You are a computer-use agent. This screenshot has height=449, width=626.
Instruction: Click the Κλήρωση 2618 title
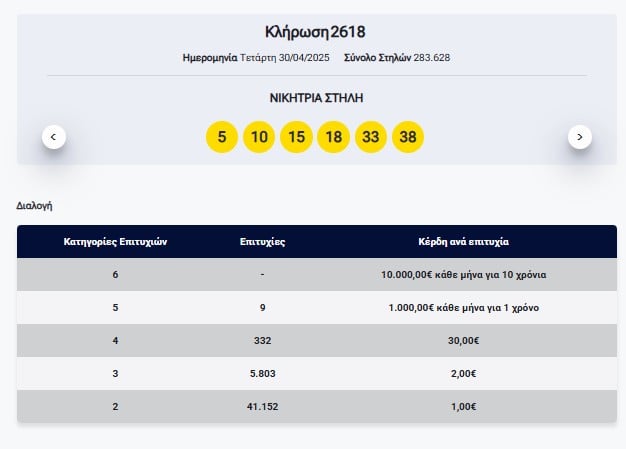pos(315,32)
